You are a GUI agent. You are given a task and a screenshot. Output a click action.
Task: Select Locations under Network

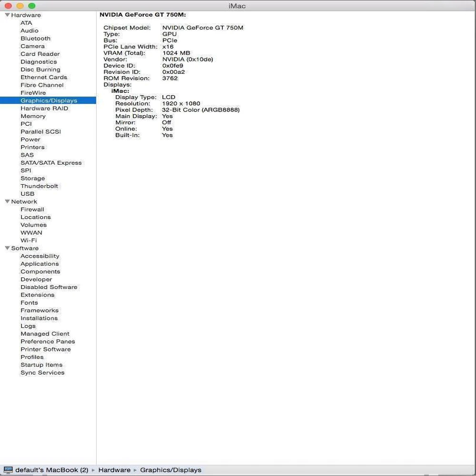point(36,217)
